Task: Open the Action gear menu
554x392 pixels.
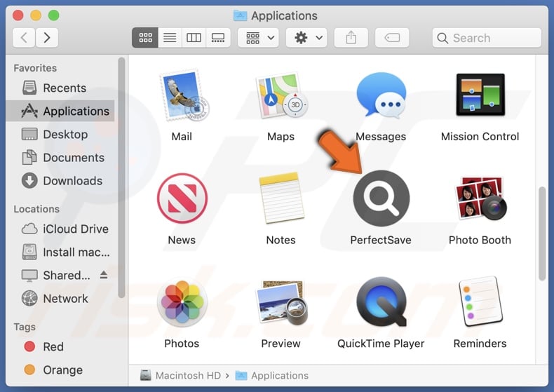Action: point(306,37)
